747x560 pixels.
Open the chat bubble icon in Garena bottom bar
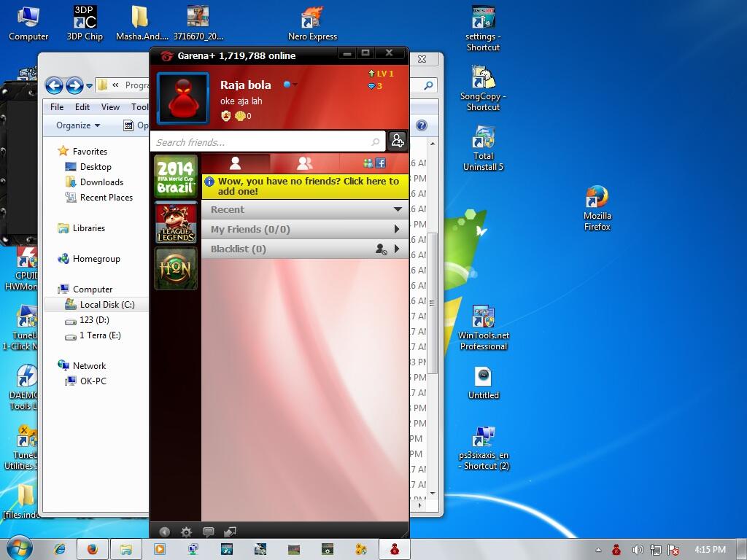[208, 532]
